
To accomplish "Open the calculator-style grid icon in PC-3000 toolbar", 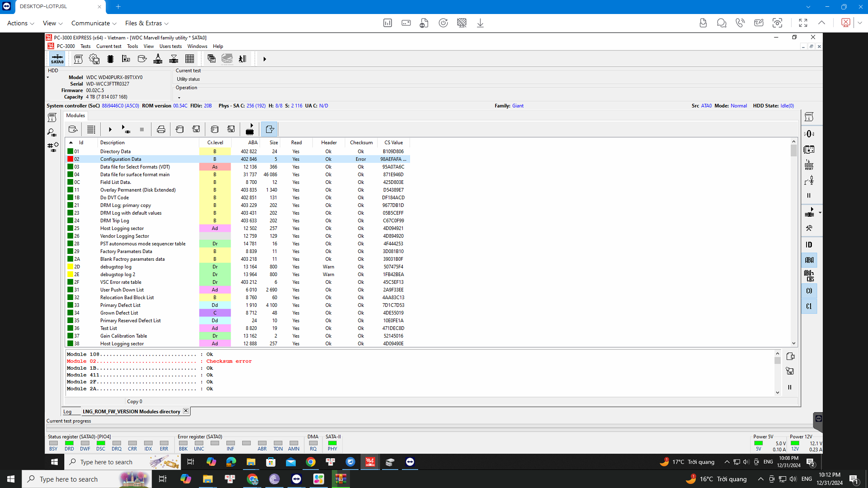I will [x=190, y=59].
